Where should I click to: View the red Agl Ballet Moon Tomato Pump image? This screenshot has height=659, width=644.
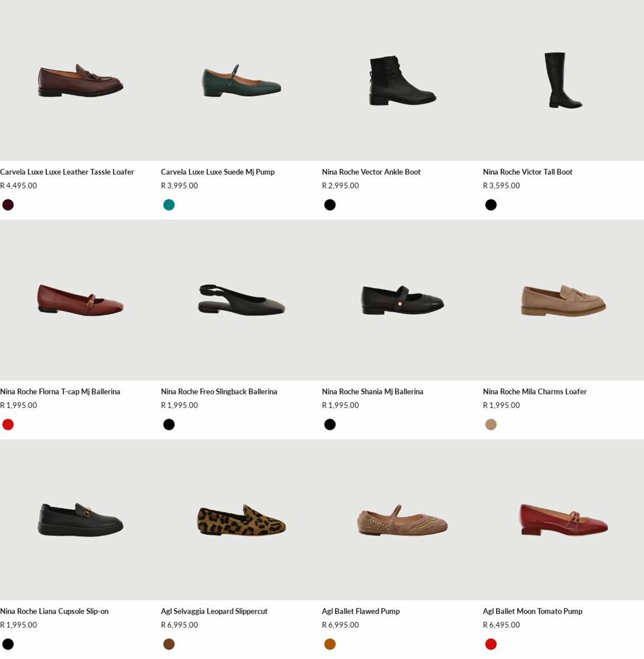click(563, 520)
